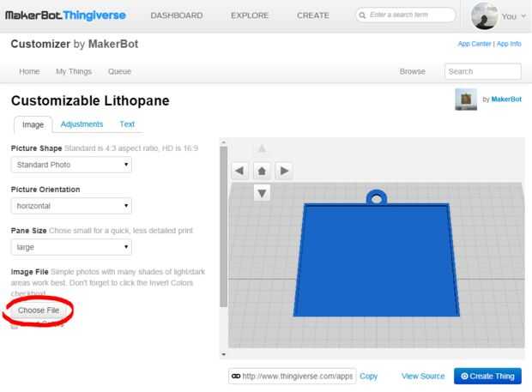Click the Copy link

tap(368, 376)
